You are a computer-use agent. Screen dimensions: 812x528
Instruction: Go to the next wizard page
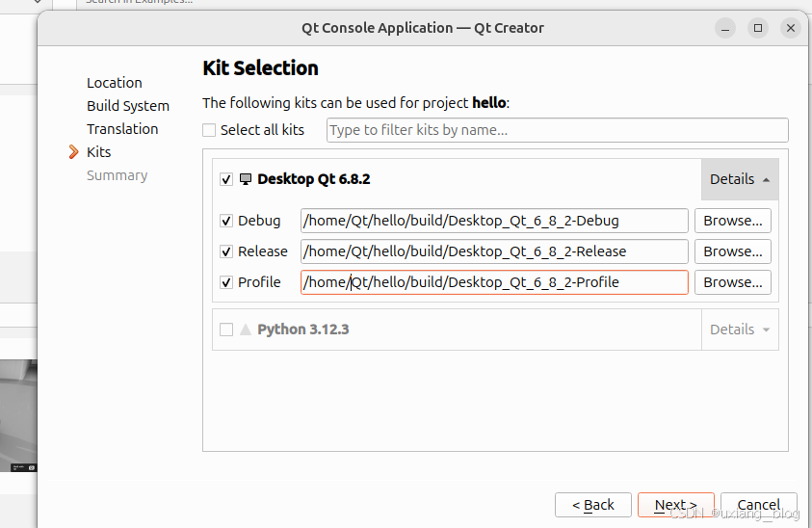click(676, 505)
